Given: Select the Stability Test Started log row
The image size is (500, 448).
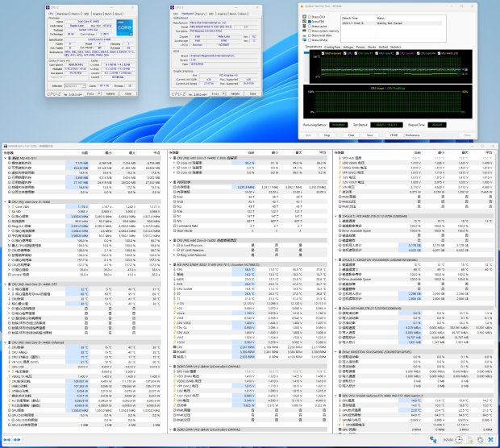Looking at the screenshot, I should (x=392, y=23).
